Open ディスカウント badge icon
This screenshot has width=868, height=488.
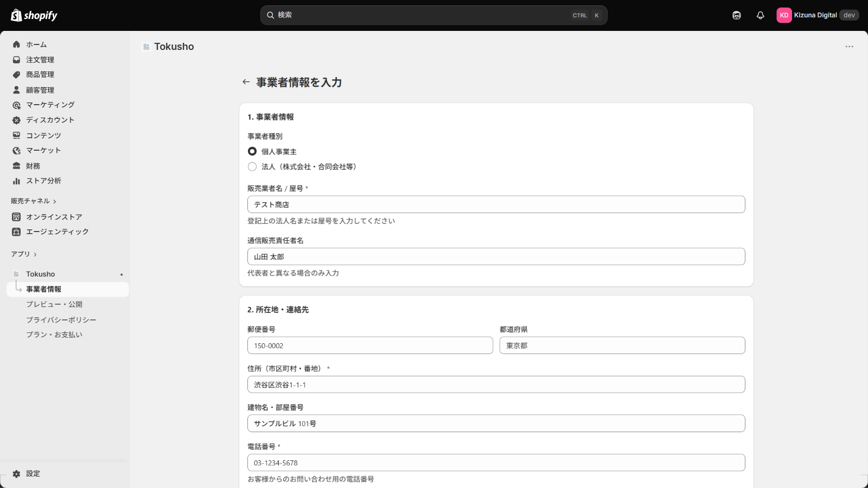pos(16,120)
